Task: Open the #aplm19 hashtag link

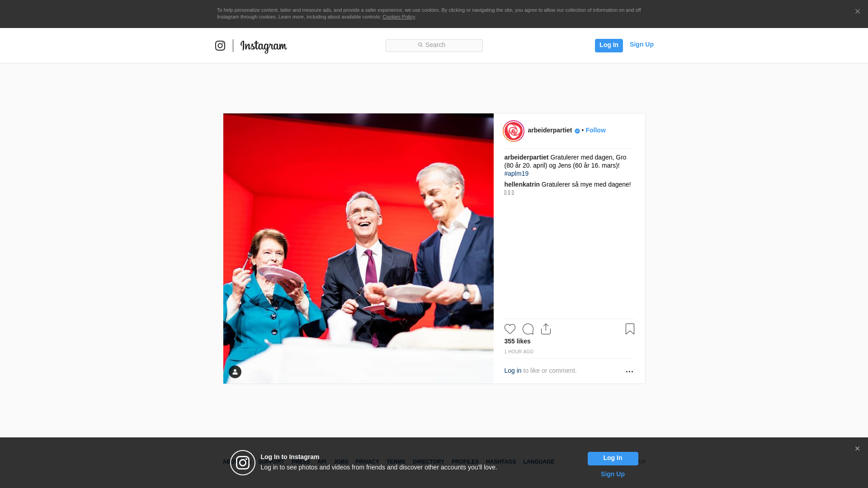Action: (x=516, y=174)
